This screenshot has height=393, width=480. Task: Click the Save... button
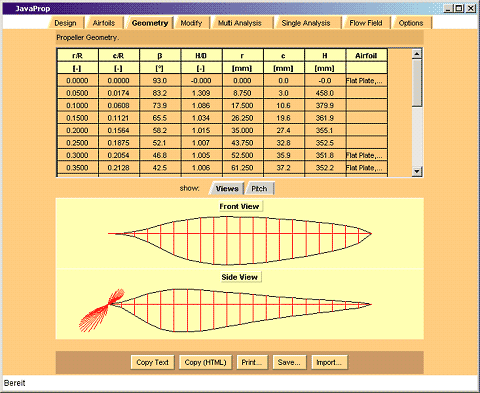[289, 362]
